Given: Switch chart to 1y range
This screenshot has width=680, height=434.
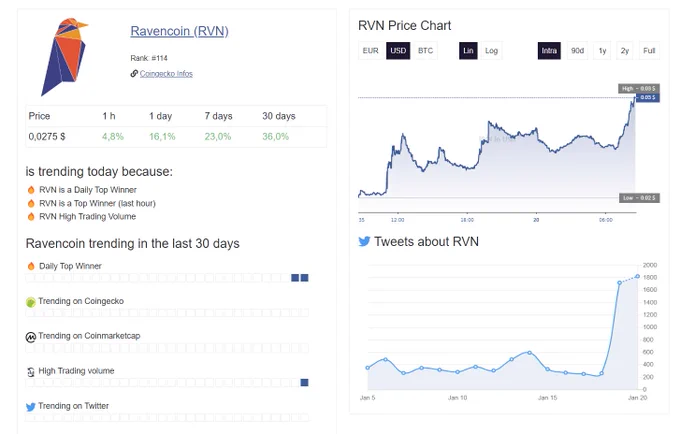Looking at the screenshot, I should point(602,51).
